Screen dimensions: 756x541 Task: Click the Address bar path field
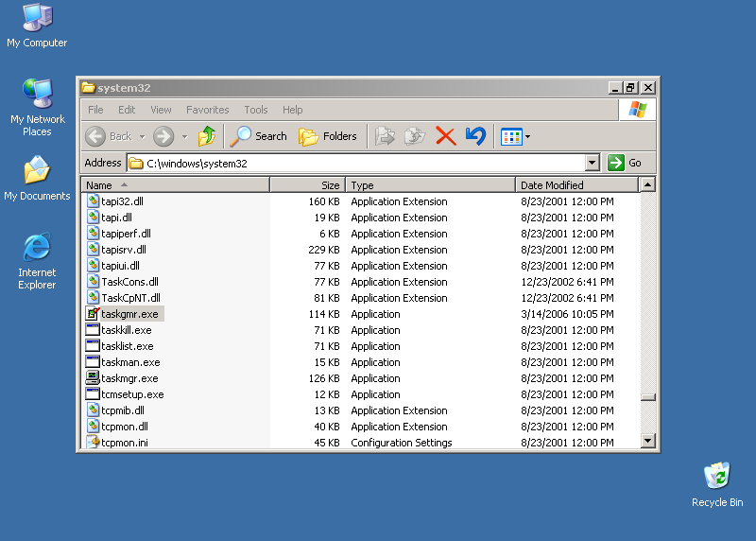(356, 163)
